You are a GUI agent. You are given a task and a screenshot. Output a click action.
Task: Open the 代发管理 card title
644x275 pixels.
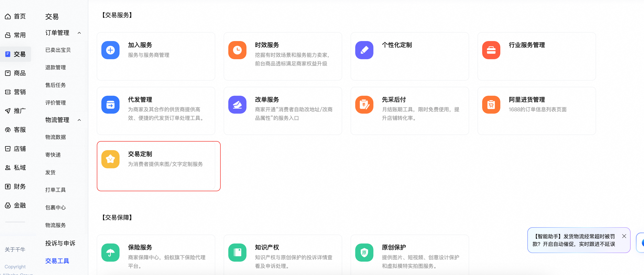click(140, 100)
